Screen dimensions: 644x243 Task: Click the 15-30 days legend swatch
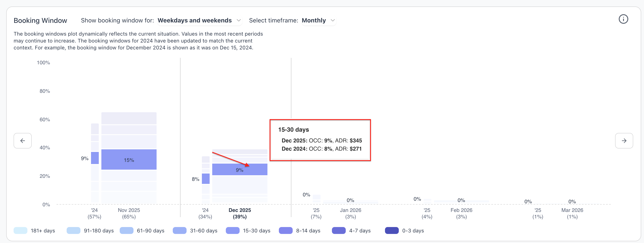tap(232, 230)
